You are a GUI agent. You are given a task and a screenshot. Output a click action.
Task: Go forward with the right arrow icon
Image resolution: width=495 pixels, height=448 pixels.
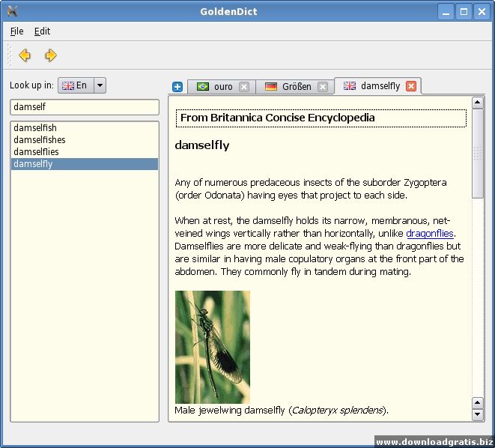pos(50,55)
